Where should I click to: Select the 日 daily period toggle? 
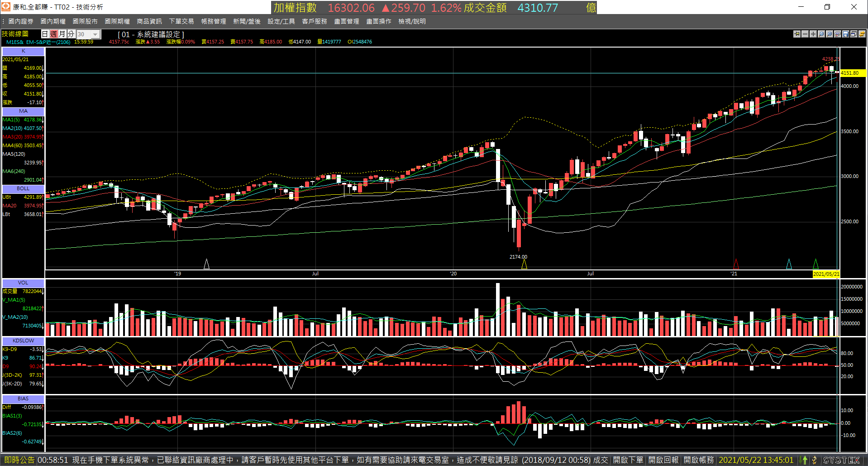point(45,34)
